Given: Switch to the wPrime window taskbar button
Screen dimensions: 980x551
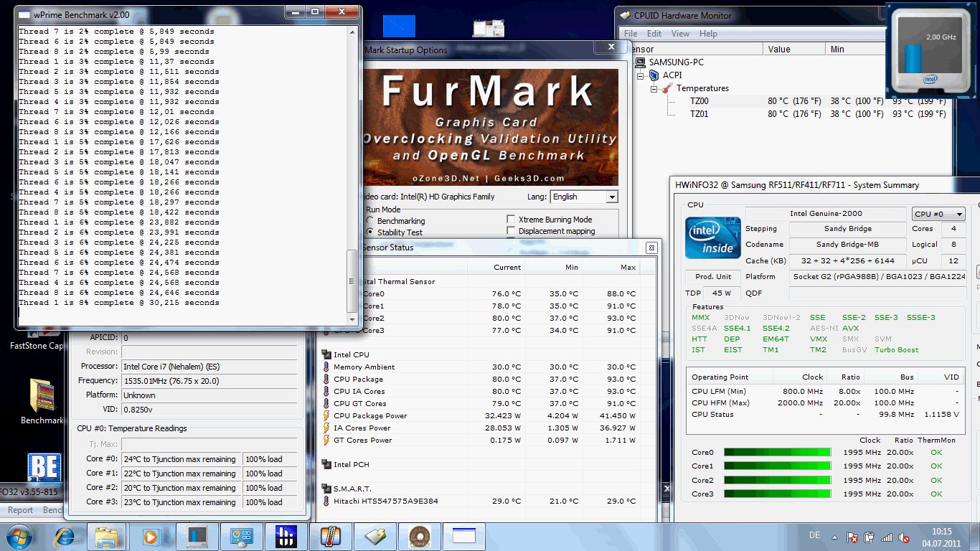Looking at the screenshot, I should click(x=464, y=537).
